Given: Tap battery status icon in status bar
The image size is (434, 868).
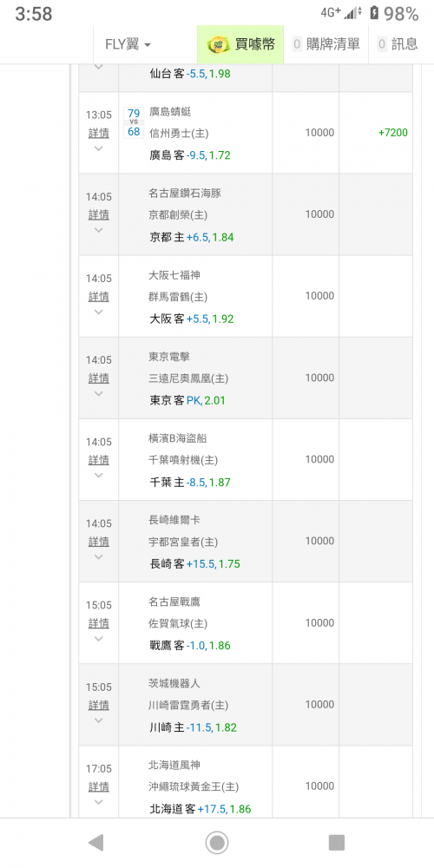Looking at the screenshot, I should (x=375, y=13).
